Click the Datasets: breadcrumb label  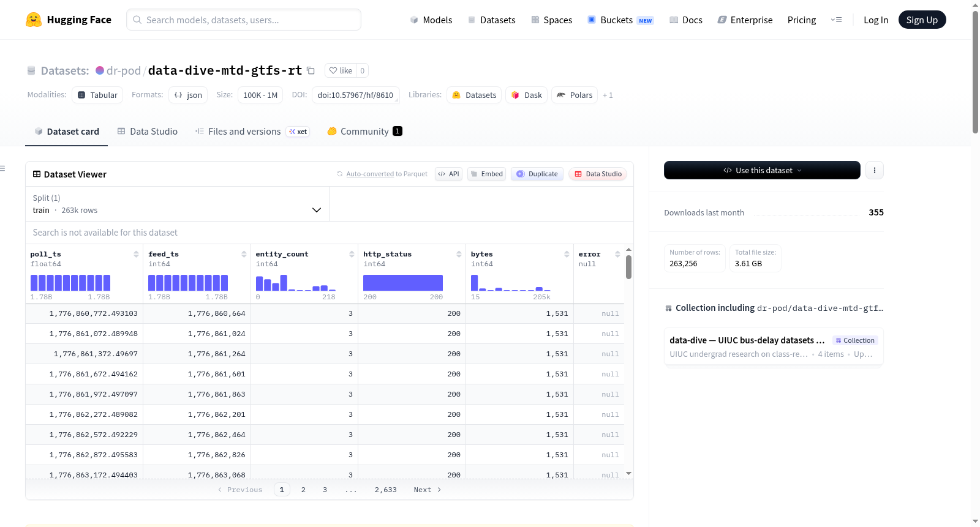tap(65, 70)
